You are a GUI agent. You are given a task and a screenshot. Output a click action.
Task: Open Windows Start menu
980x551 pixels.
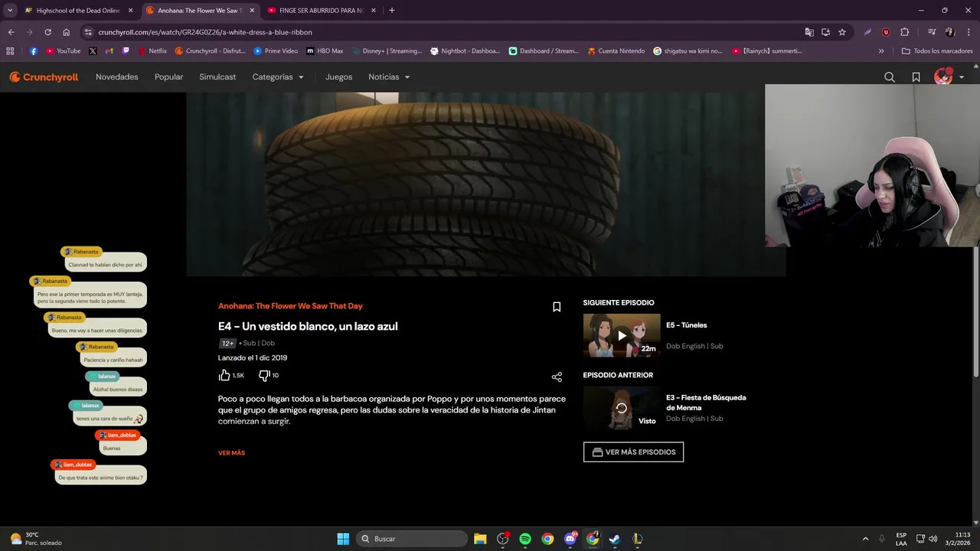(343, 539)
